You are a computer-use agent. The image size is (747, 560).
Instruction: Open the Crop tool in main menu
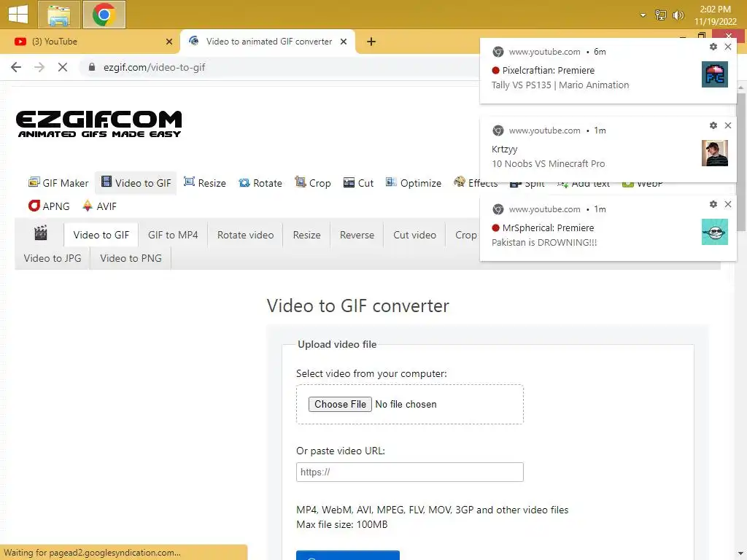tap(313, 183)
